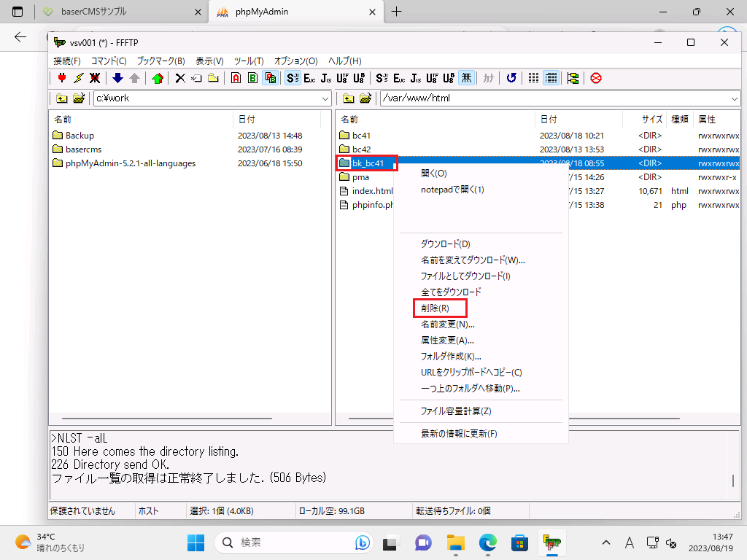The height and width of the screenshot is (560, 747).
Task: Select the phpMyAdmin-5.2.1-all-languages local folder
Action: tap(130, 163)
